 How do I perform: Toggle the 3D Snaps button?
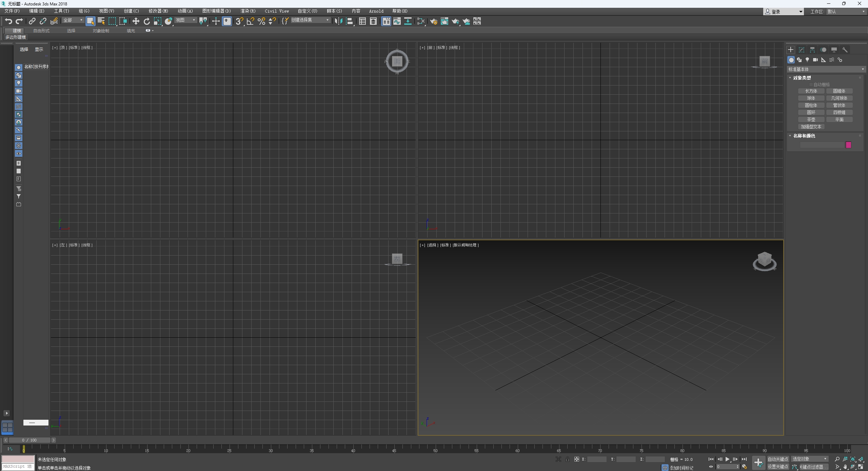click(x=239, y=21)
